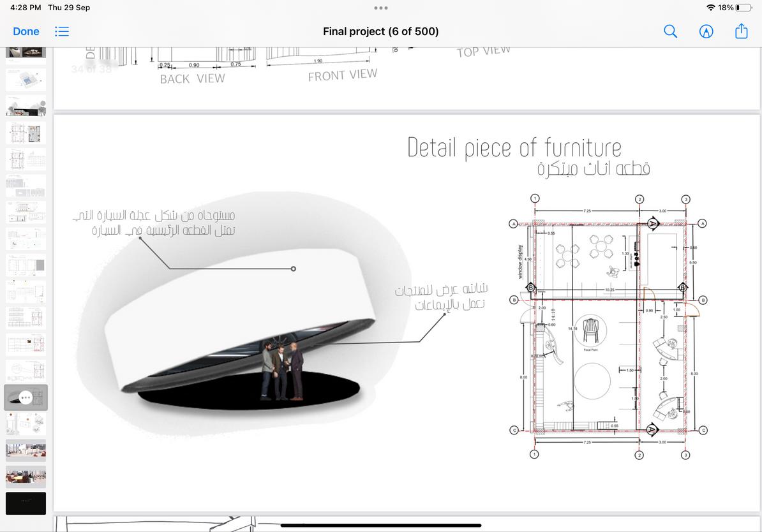This screenshot has width=762, height=532.
Task: Click the 'TOP VIEW' label
Action: (x=484, y=51)
